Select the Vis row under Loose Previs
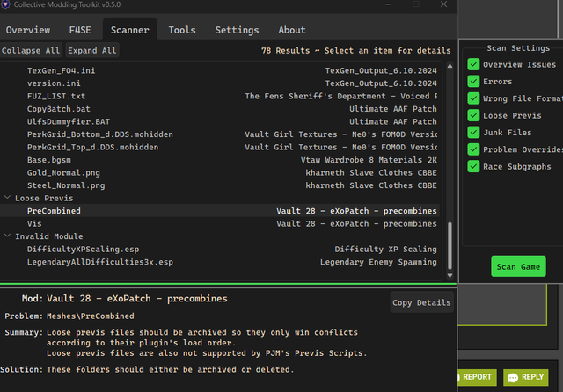Screen dimensions: 563x392 click(219, 223)
